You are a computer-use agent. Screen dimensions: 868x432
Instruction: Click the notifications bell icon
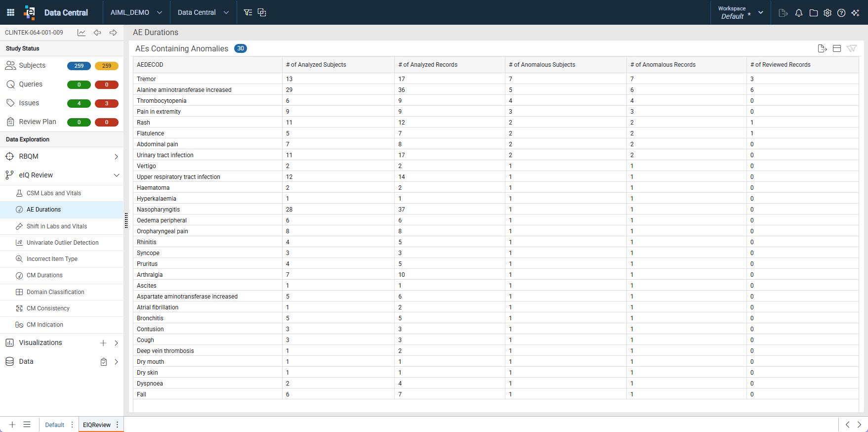(799, 13)
